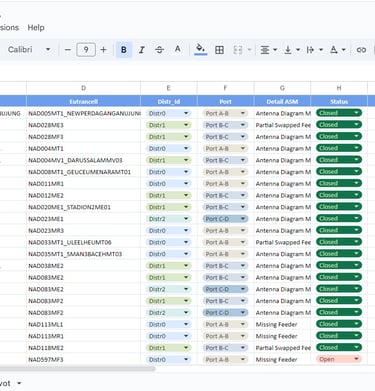The height and width of the screenshot is (391, 375).
Task: Select cell NAD020ME1_STADION2ME01
Action: click(x=83, y=207)
